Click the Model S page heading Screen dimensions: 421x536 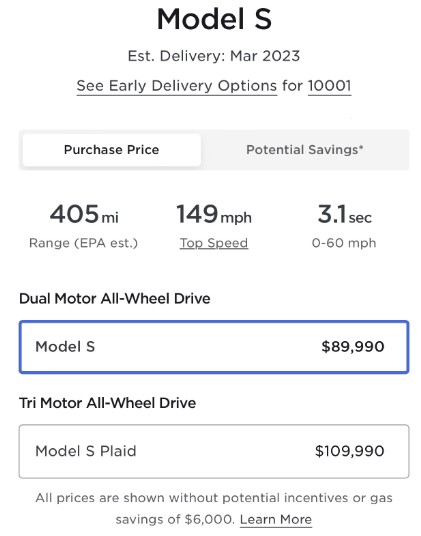pos(214,19)
